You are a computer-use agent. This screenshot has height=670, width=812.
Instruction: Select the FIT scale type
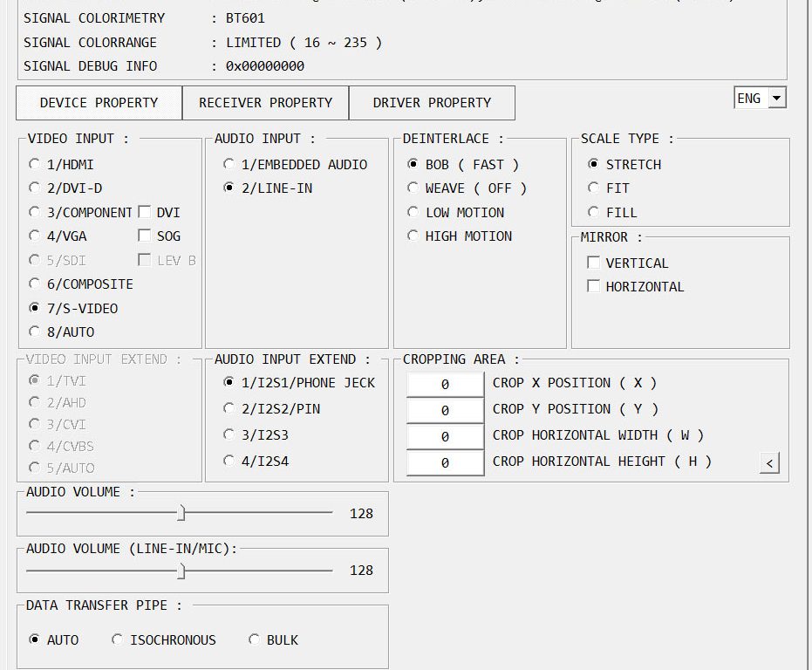coord(594,188)
